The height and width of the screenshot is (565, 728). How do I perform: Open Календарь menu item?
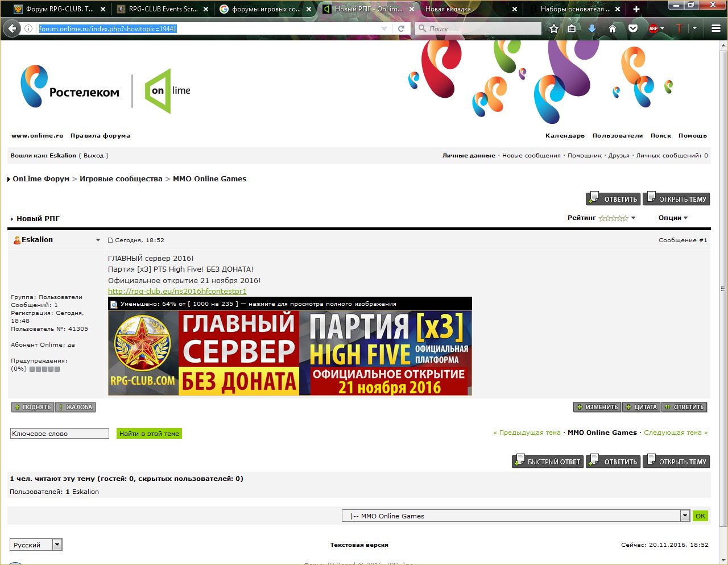(x=565, y=135)
